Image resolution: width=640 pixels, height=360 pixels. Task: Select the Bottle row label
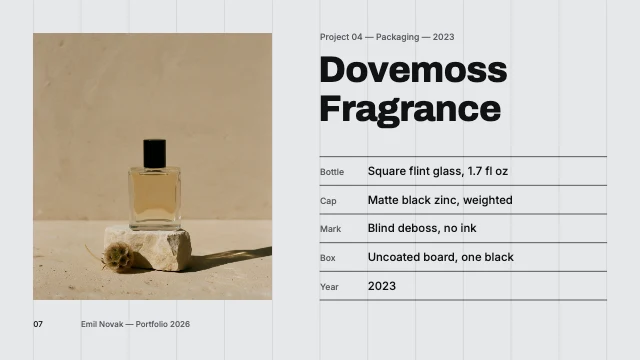coord(332,172)
